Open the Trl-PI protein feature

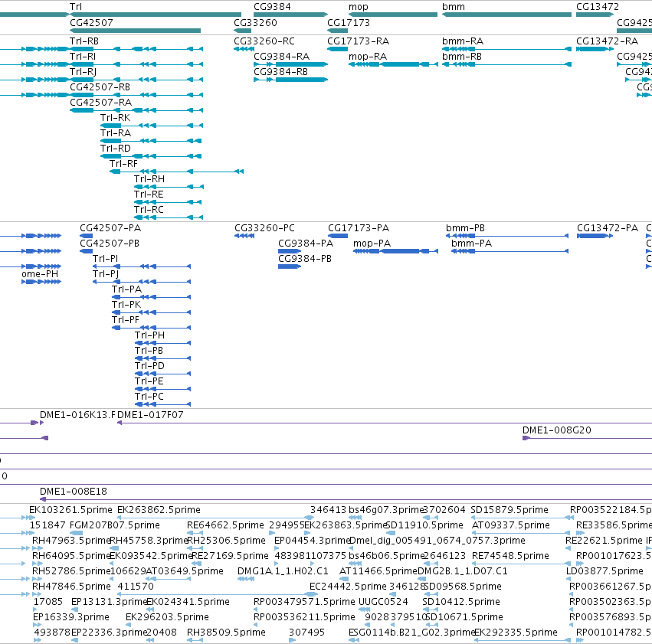(x=105, y=259)
